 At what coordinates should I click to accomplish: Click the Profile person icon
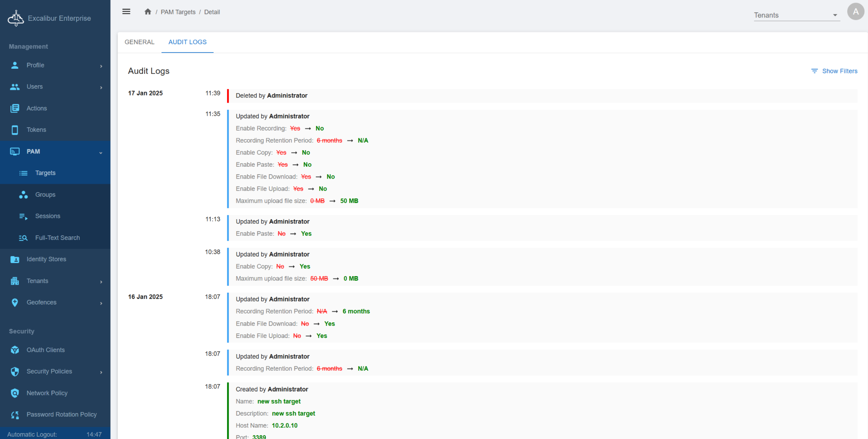coord(15,65)
